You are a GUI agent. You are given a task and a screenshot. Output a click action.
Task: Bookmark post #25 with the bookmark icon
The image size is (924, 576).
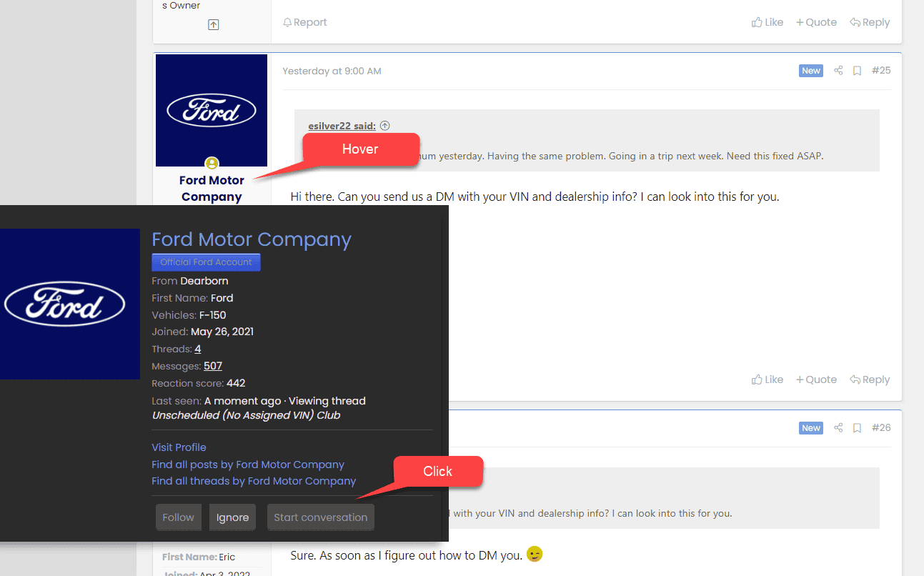click(x=857, y=71)
